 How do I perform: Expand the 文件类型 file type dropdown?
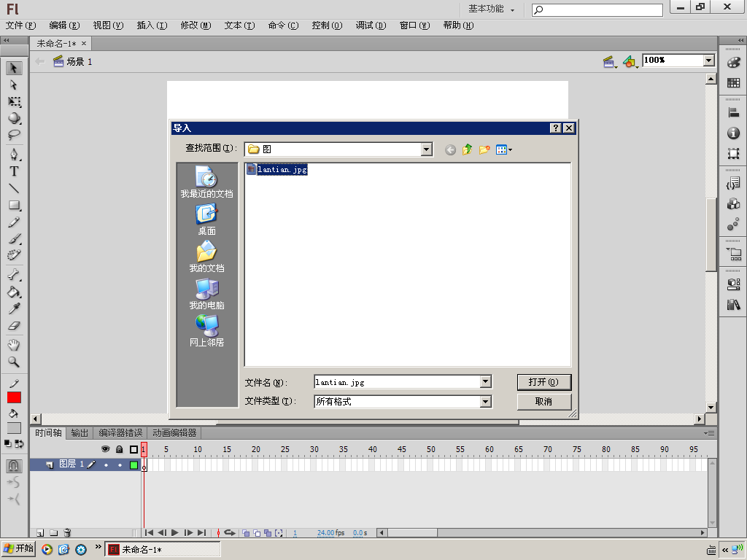485,402
